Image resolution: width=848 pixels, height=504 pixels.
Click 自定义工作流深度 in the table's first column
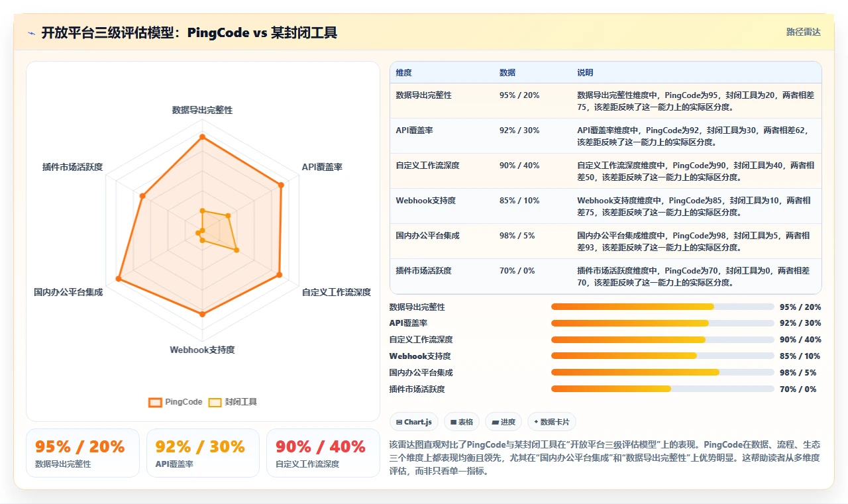(427, 166)
